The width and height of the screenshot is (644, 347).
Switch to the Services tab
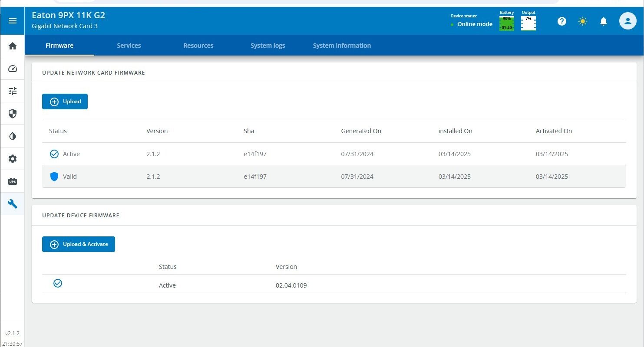tap(129, 46)
